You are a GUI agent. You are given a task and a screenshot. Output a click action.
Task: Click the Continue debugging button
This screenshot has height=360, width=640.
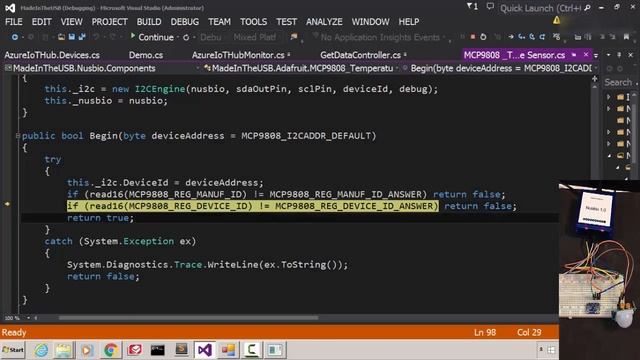pyautogui.click(x=152, y=37)
